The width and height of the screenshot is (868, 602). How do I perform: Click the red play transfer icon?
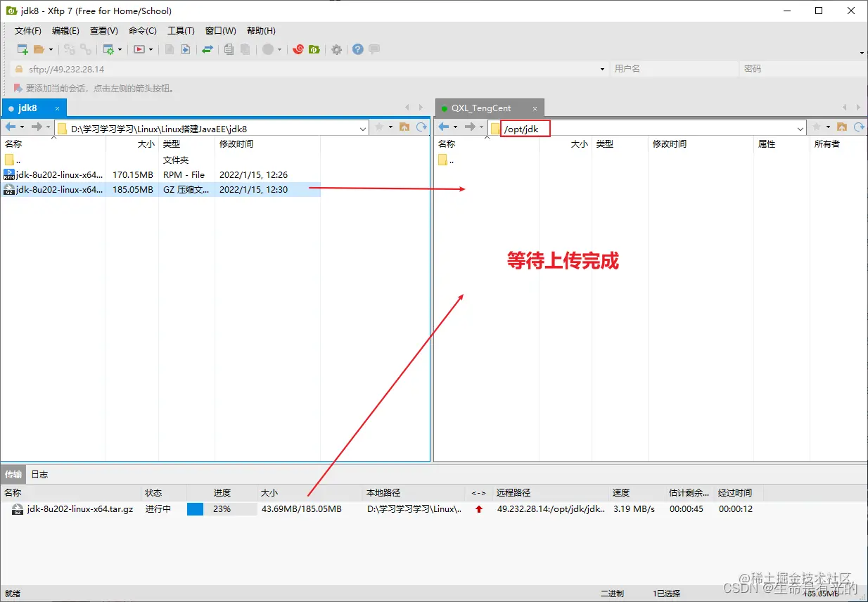pyautogui.click(x=139, y=49)
